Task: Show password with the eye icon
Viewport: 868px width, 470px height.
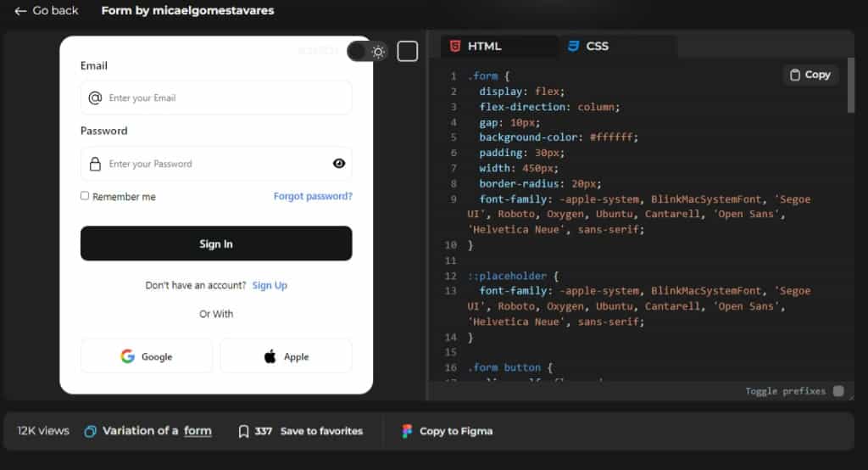Action: point(339,164)
